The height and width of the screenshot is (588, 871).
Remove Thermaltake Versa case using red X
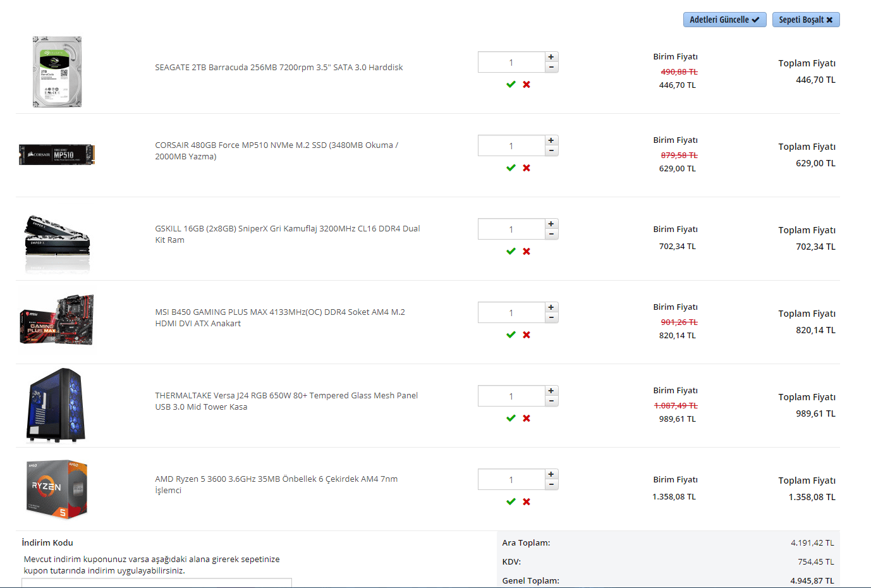tap(527, 418)
